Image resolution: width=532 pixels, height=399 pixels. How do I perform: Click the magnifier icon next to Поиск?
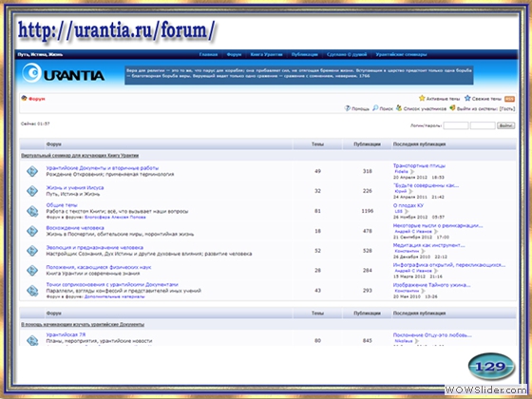(375, 108)
